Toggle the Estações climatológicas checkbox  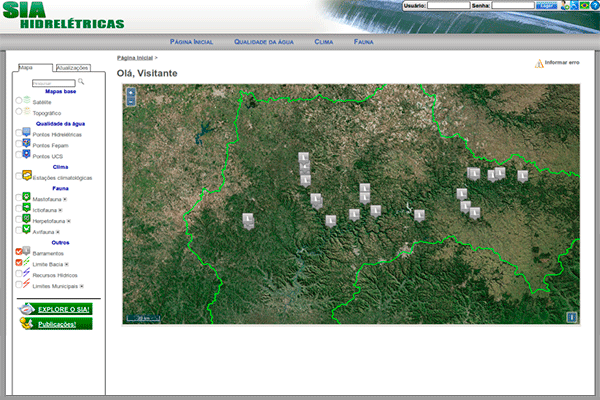(x=17, y=177)
